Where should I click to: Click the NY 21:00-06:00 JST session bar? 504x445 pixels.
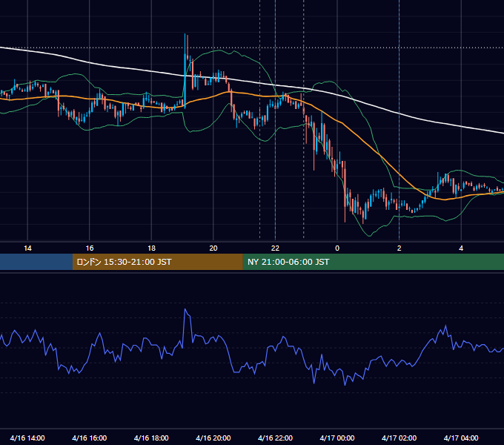373,262
